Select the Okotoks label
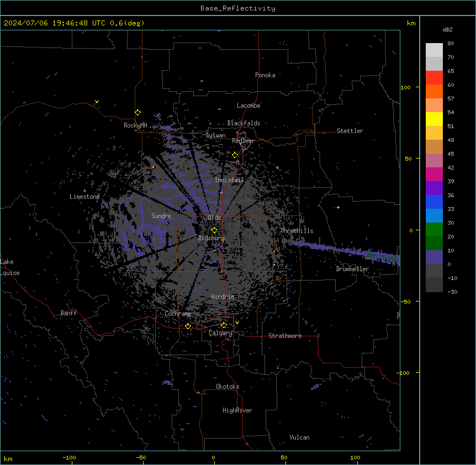 point(228,387)
